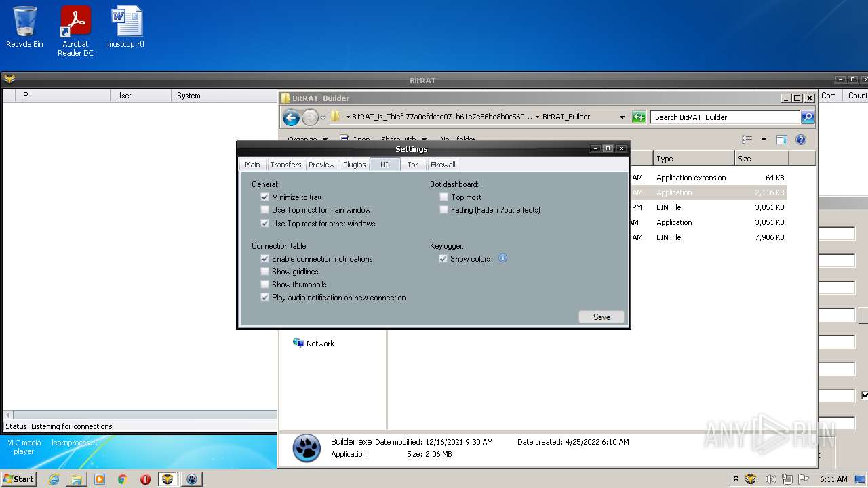Click the clock showing 6:11 AM
This screenshot has height=488, width=868.
tap(833, 479)
